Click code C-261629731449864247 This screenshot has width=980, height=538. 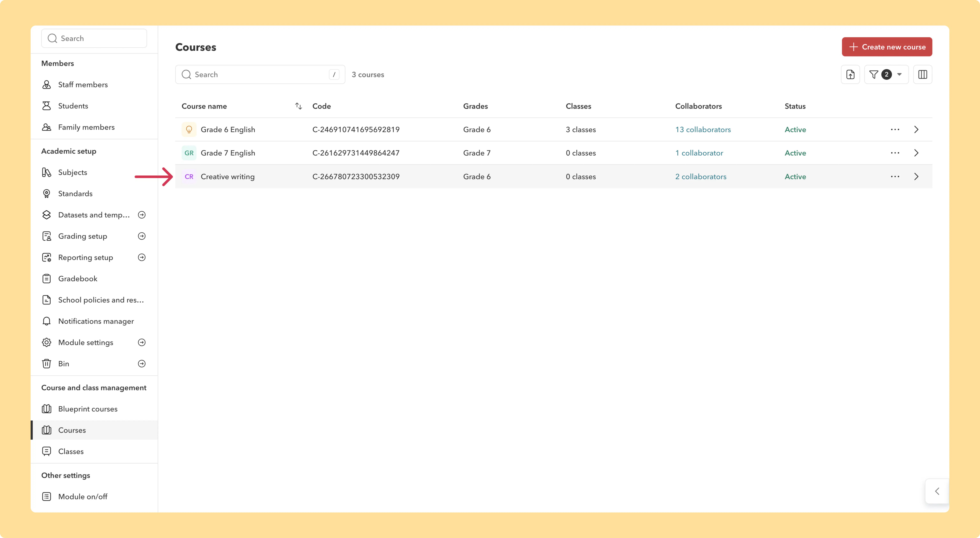356,153
